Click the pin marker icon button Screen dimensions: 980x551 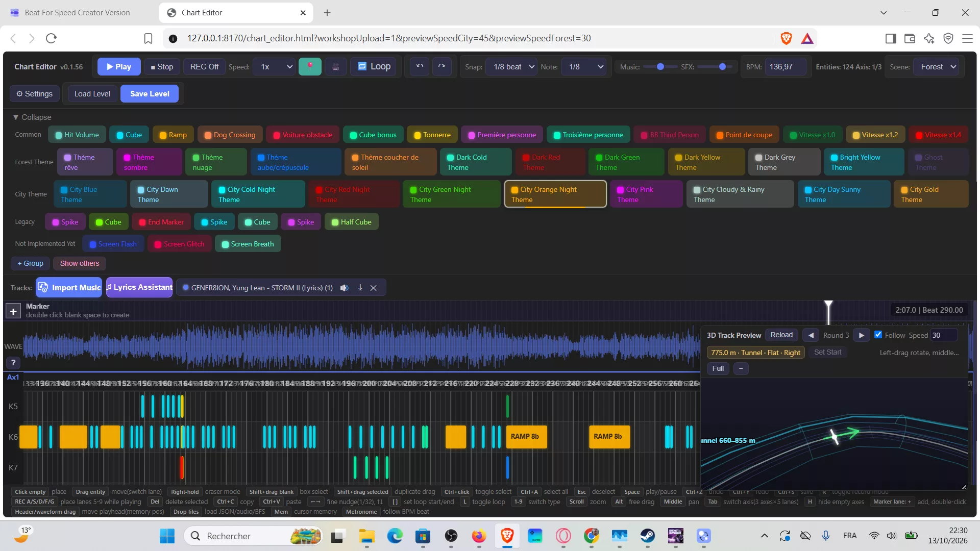(310, 66)
